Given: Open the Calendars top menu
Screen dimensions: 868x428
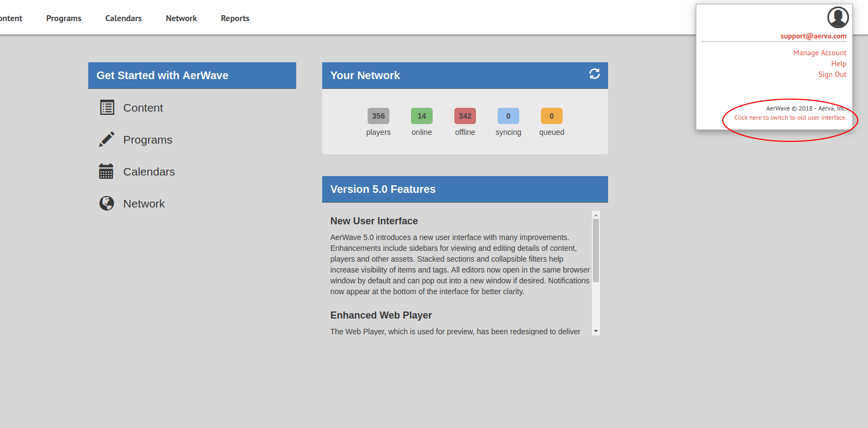Looking at the screenshot, I should 123,18.
